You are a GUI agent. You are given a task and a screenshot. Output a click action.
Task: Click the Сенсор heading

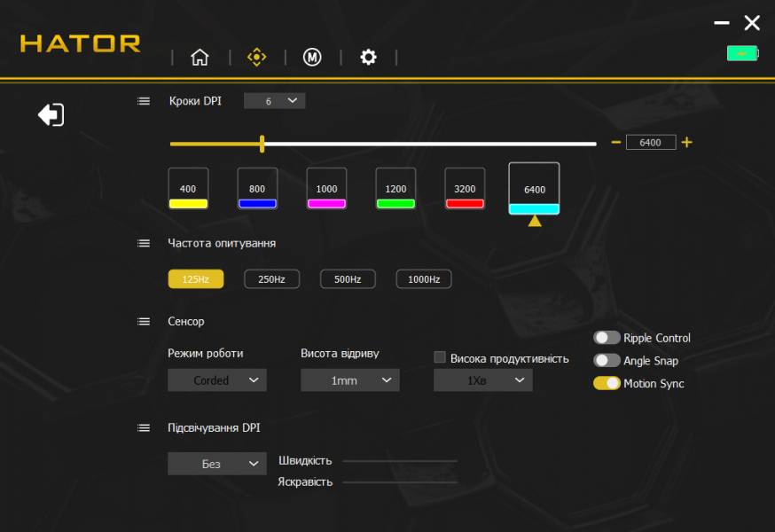click(x=186, y=321)
